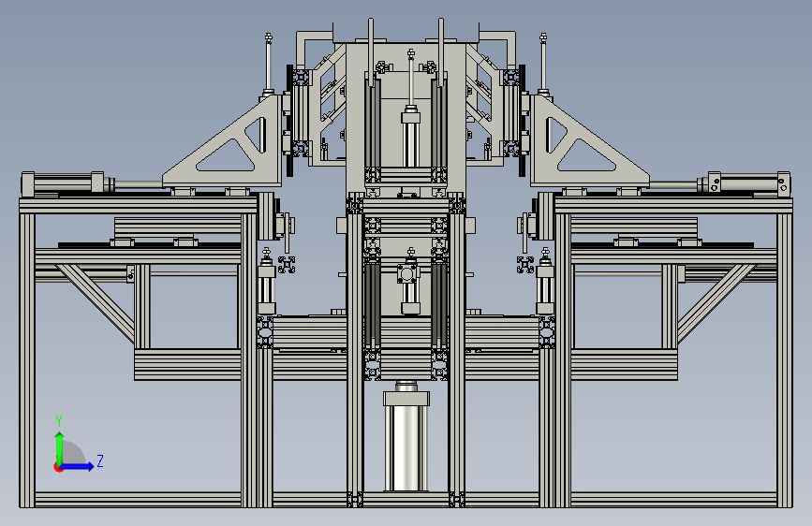Select the horizontal air cylinder at top right
This screenshot has height=526, width=812.
[743, 183]
